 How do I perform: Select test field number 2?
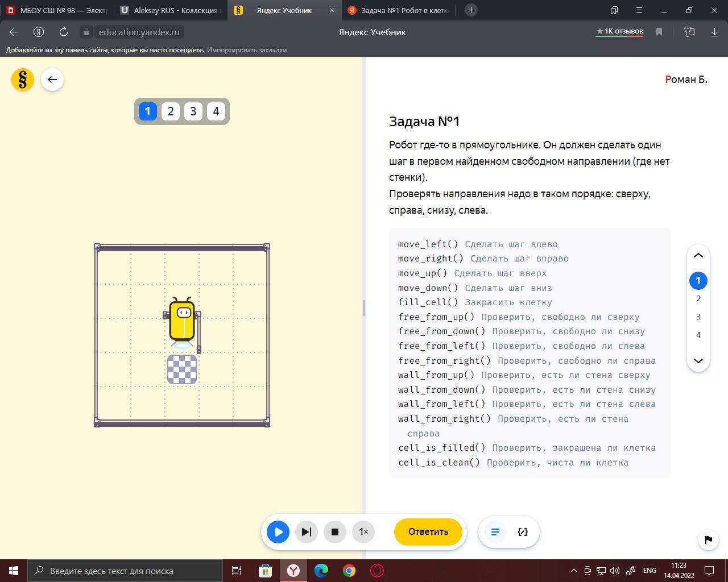point(171,111)
